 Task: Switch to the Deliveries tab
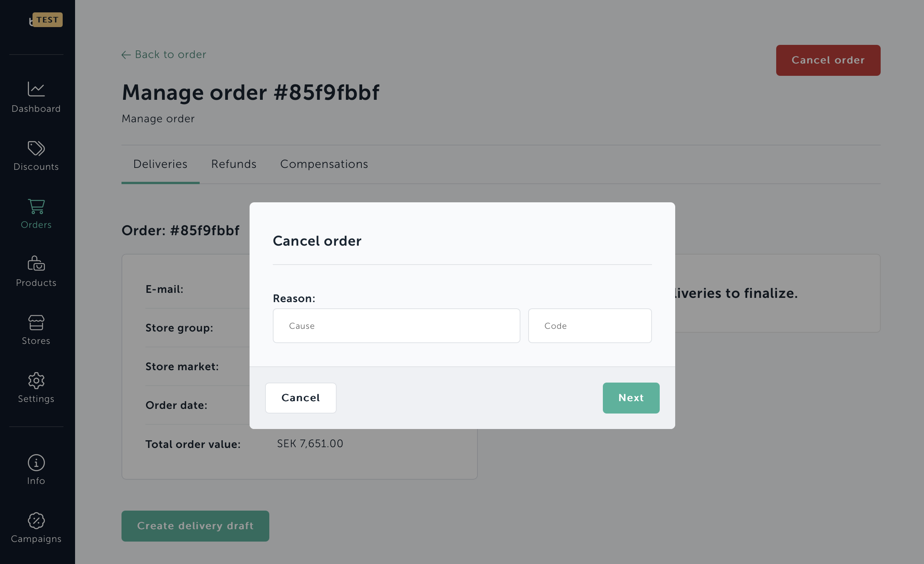tap(160, 164)
